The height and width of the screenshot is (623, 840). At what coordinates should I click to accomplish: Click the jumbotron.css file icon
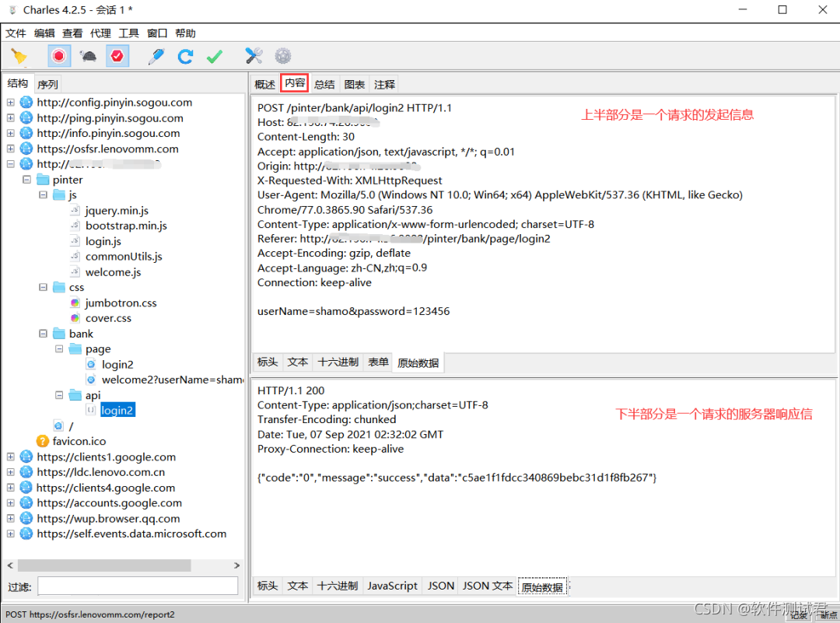(75, 303)
